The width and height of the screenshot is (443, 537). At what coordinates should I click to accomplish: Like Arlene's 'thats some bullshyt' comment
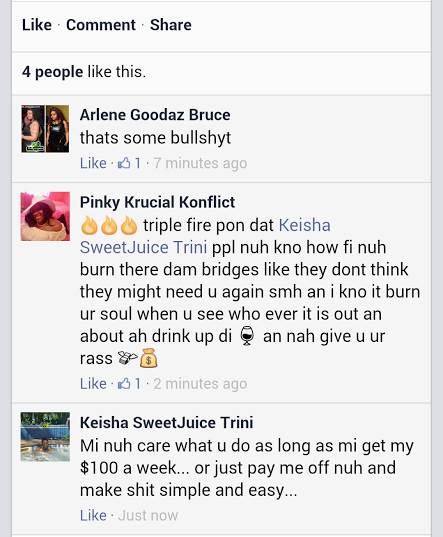(93, 163)
